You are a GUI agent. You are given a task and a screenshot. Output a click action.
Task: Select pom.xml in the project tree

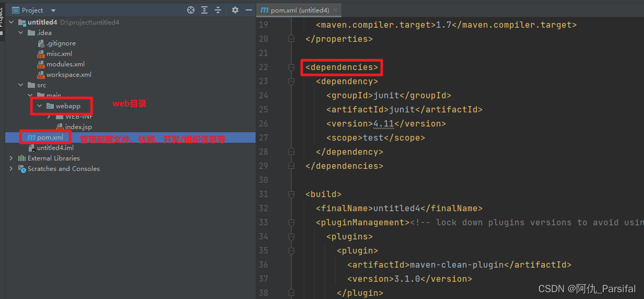click(50, 137)
